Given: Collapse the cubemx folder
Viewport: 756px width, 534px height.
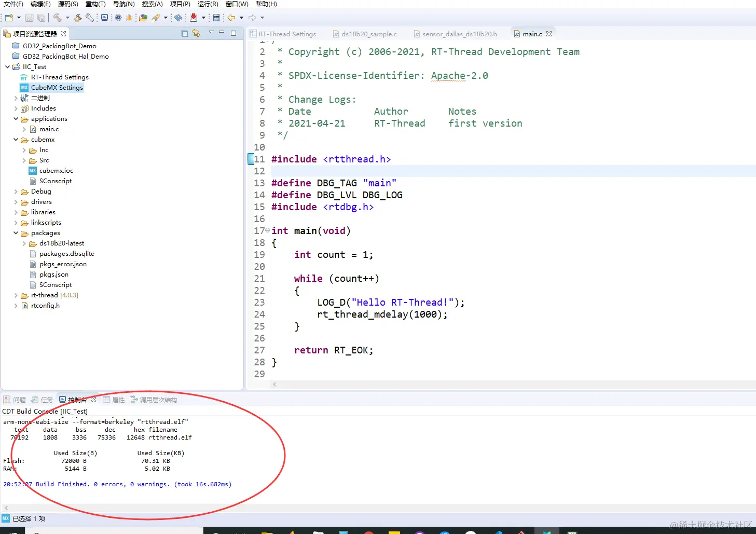Looking at the screenshot, I should pyautogui.click(x=16, y=140).
